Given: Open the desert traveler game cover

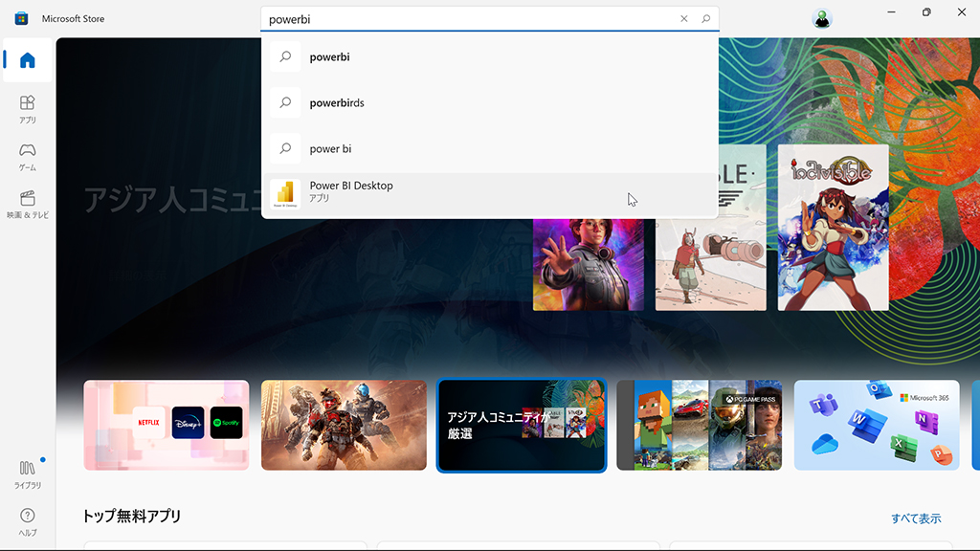Looking at the screenshot, I should [711, 264].
